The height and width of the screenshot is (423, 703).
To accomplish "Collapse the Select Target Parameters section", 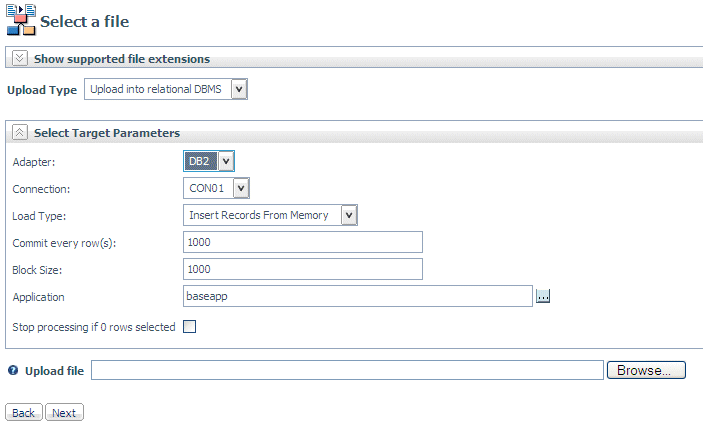I will [20, 132].
